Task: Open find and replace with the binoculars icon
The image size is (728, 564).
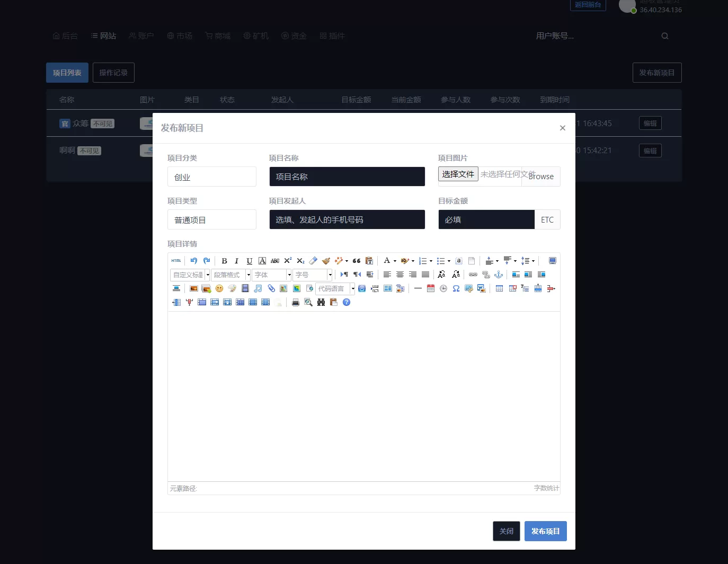Action: pos(321,302)
